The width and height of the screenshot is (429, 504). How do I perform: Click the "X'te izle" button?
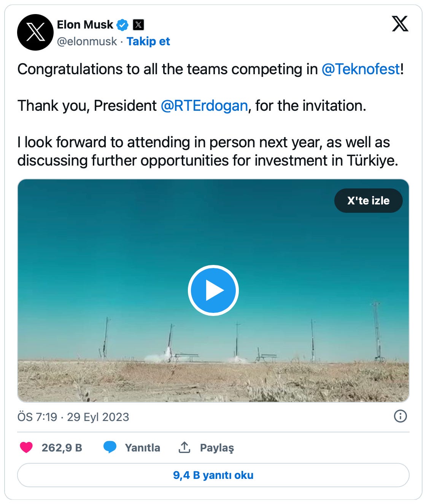368,201
